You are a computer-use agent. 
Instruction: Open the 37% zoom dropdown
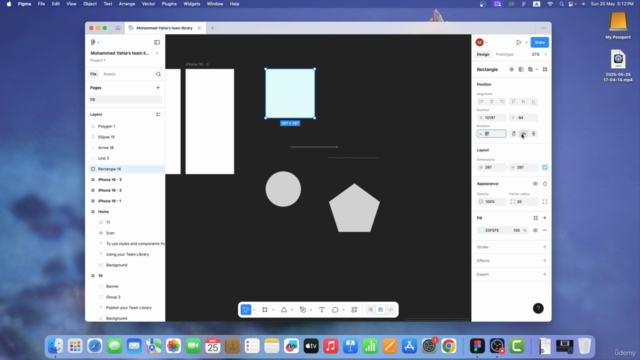click(539, 54)
